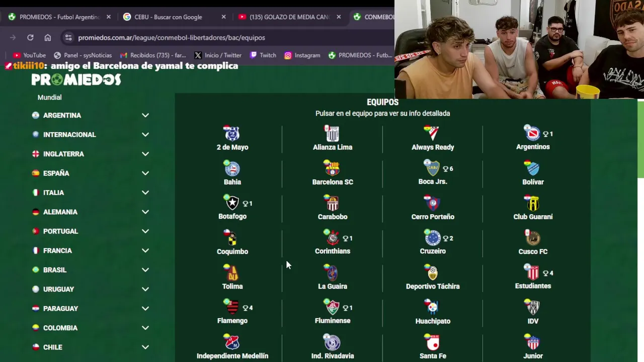Screen dimensions: 644x362
Task: Open the PROMIEDOS bookmark in bookmarks bar
Action: click(360, 55)
